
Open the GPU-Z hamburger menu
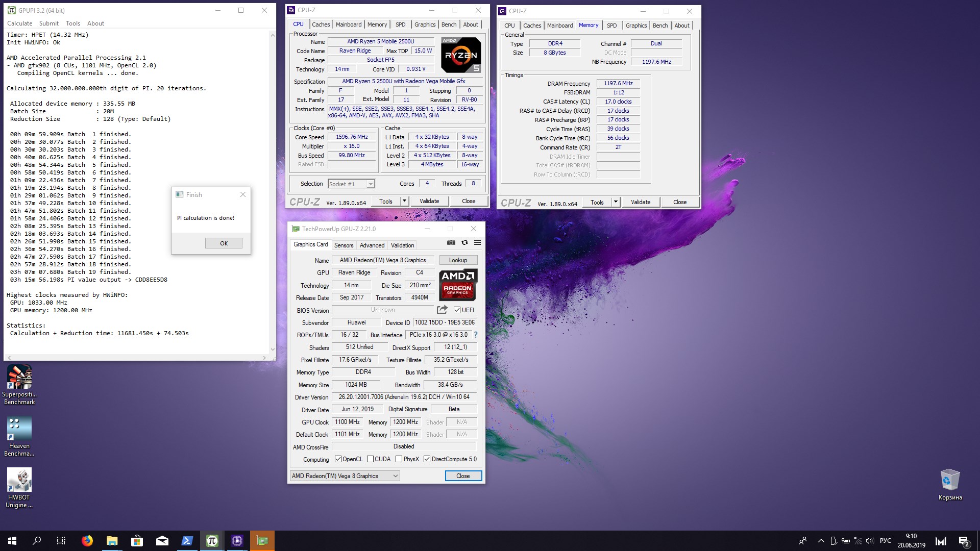tap(477, 243)
